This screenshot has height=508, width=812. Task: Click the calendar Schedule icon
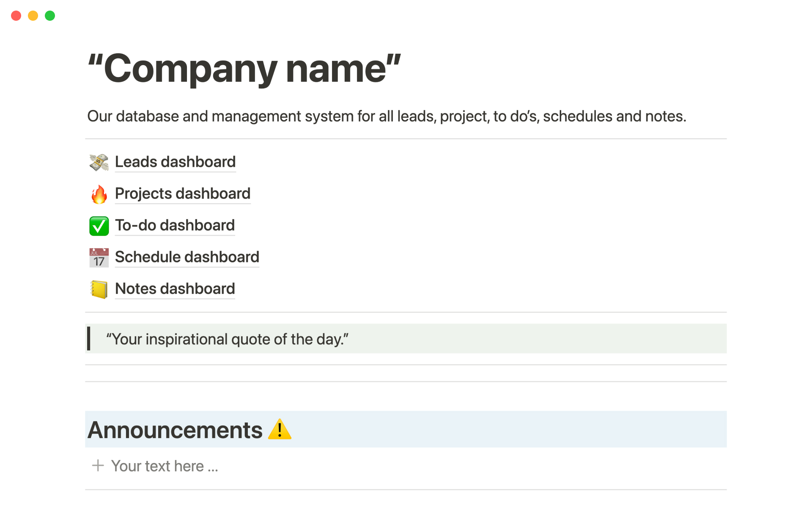(99, 258)
